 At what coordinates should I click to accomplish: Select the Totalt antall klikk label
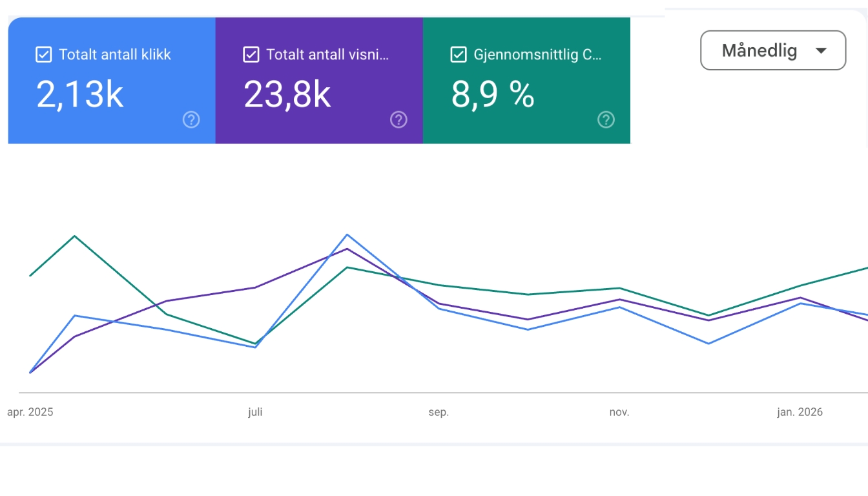coord(115,55)
